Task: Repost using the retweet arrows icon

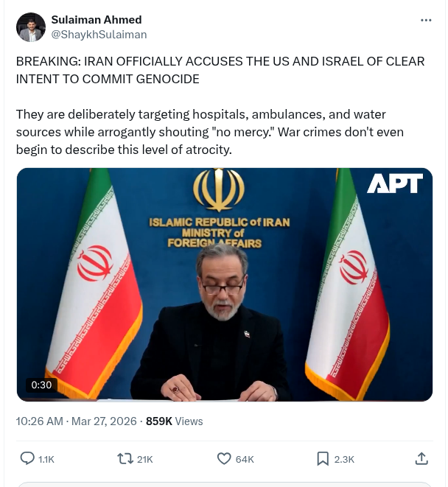Action: coord(125,459)
